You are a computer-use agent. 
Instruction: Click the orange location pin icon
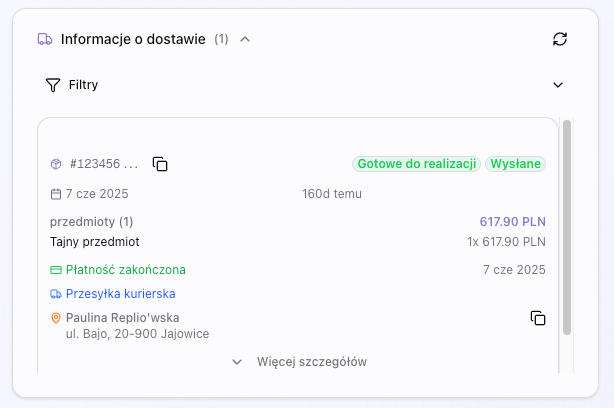tap(56, 318)
